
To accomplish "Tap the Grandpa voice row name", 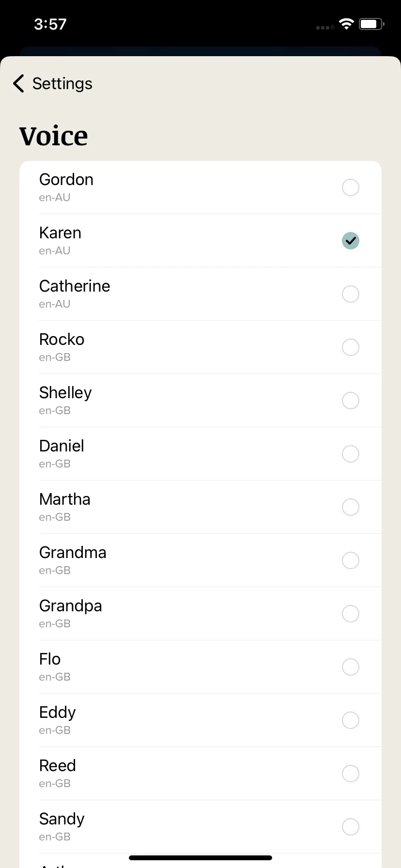I will click(71, 606).
